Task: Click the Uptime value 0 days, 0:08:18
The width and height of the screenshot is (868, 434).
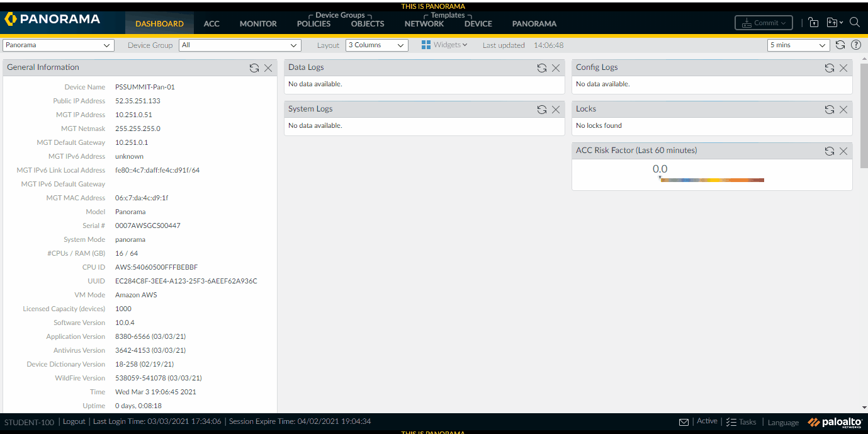Action: click(x=138, y=406)
